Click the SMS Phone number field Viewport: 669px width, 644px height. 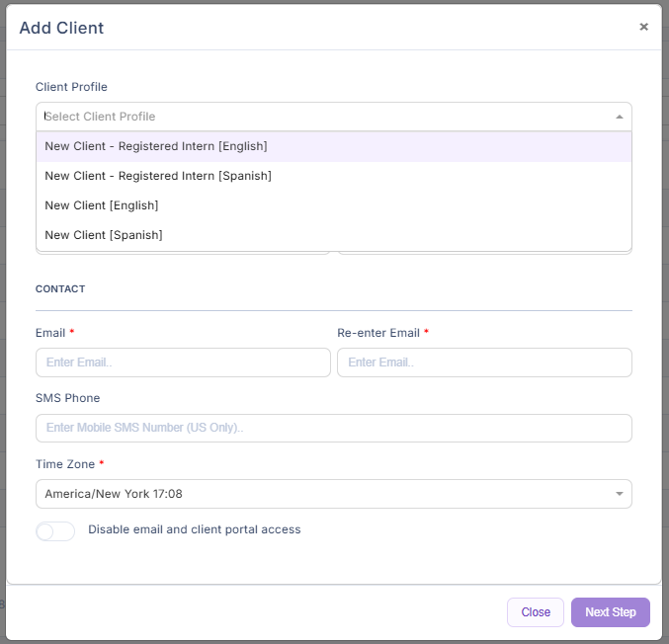click(333, 428)
